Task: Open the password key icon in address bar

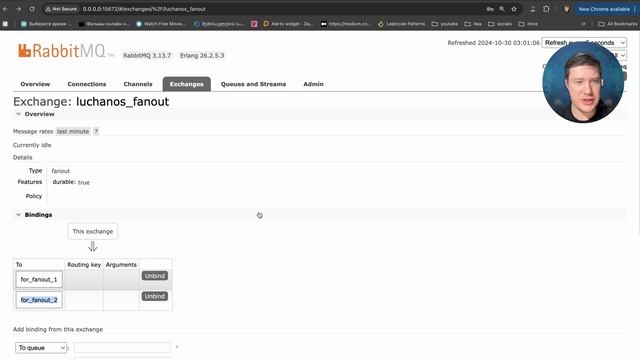Action: coord(490,9)
